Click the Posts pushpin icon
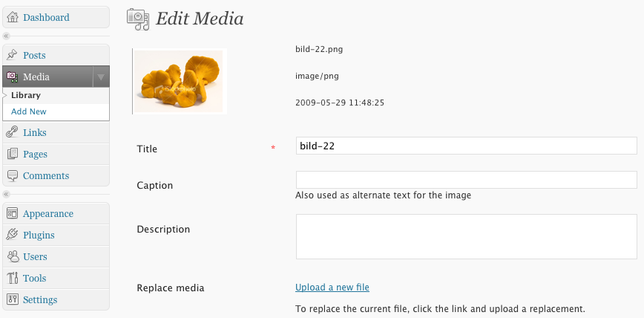 pyautogui.click(x=13, y=55)
